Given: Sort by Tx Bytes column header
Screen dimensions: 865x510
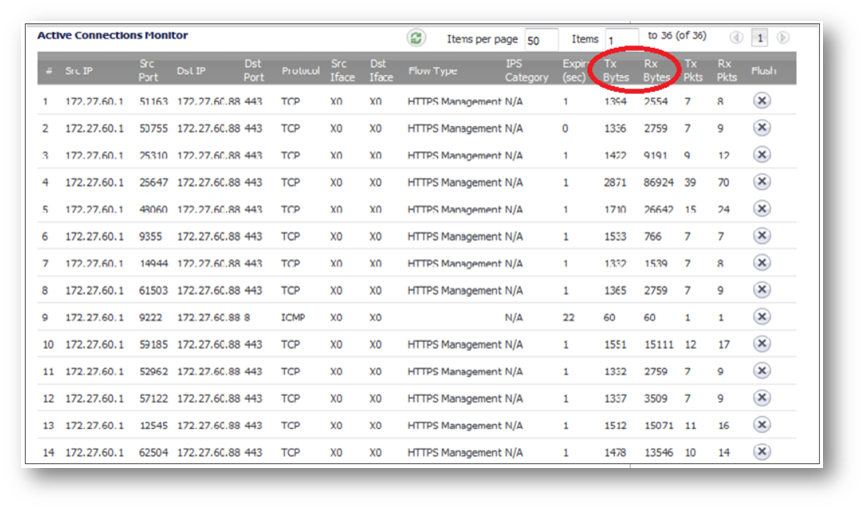Looking at the screenshot, I should point(617,69).
